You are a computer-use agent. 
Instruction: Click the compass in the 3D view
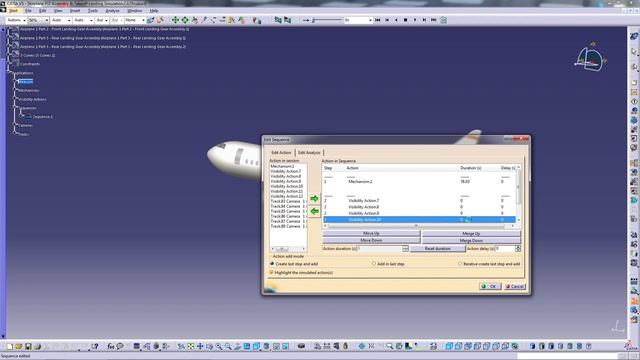click(590, 59)
